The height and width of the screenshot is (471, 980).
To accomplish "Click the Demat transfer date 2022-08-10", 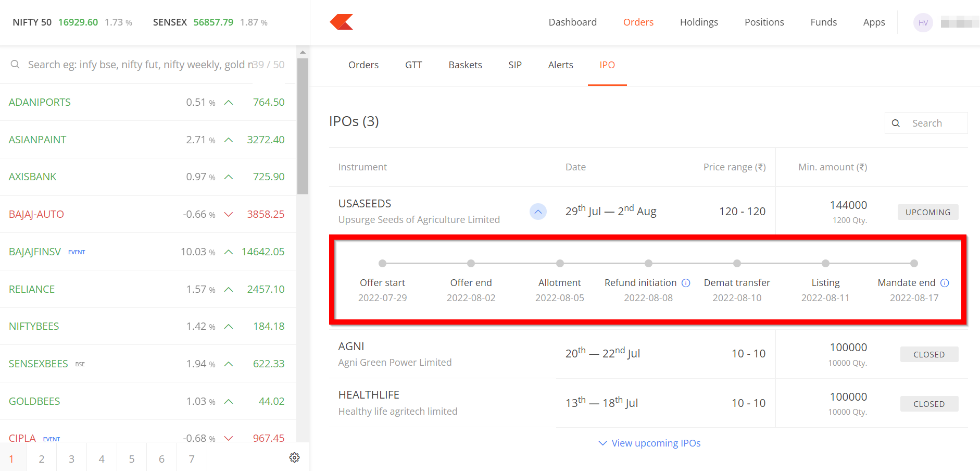I will [x=737, y=298].
